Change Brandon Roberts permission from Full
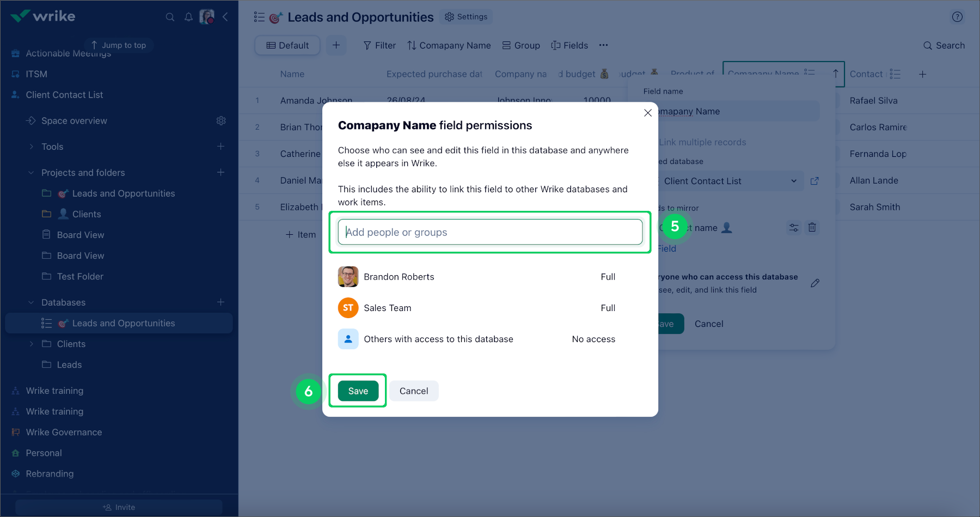The image size is (980, 517). [608, 277]
